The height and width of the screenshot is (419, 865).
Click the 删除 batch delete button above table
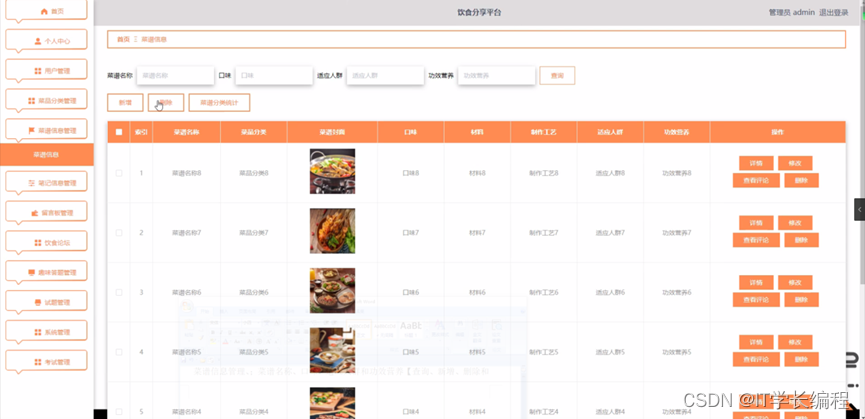165,103
